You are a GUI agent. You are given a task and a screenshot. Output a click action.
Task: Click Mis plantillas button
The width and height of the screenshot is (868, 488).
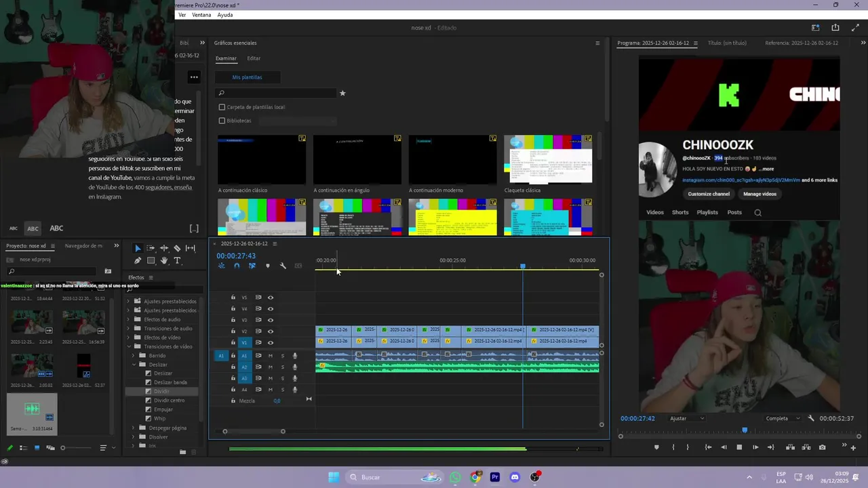[x=247, y=77]
